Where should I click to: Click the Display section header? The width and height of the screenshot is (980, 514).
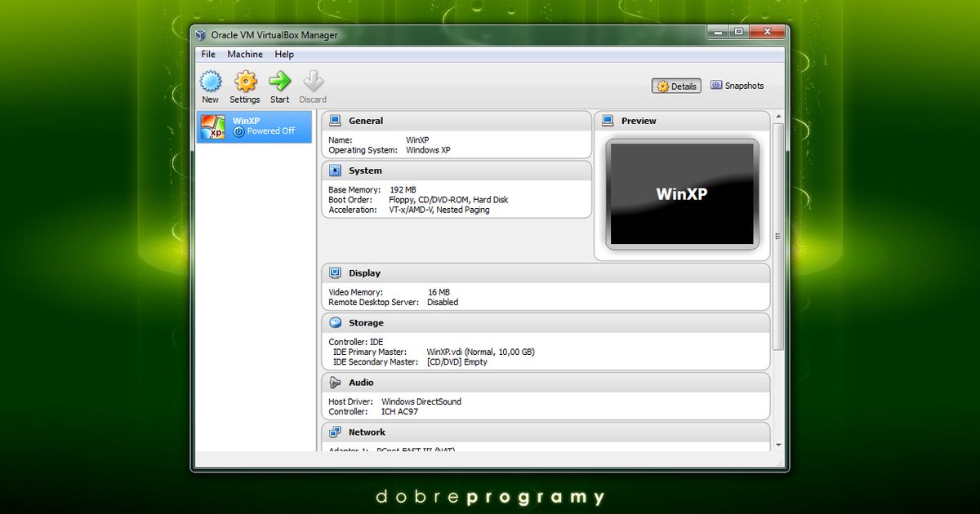546,273
